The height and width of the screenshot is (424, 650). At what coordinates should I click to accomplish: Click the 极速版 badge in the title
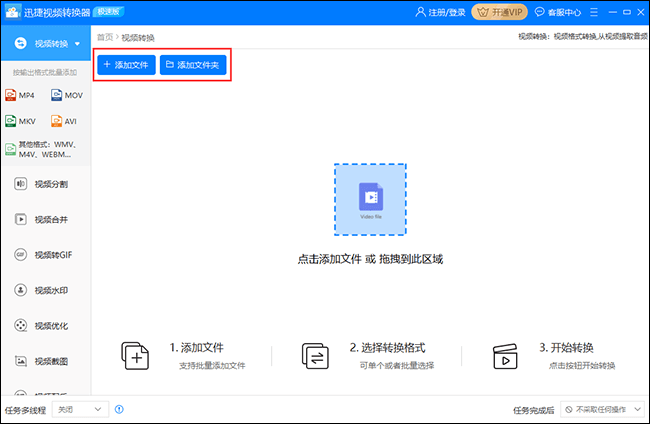click(x=108, y=12)
